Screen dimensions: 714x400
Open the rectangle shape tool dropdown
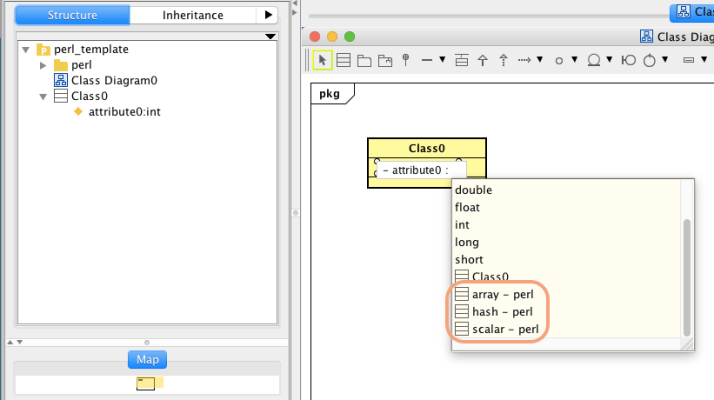[704, 60]
